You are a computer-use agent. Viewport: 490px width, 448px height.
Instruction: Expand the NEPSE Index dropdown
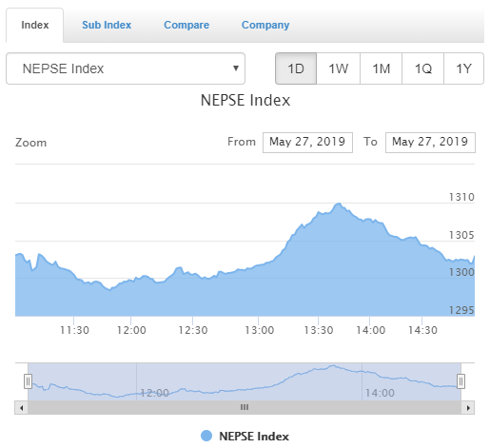pos(126,68)
